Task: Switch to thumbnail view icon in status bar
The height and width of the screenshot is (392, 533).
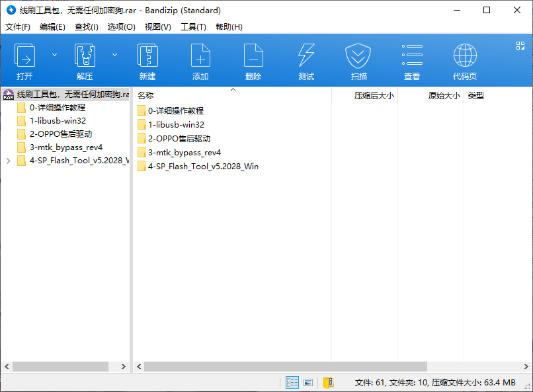Action: 308,383
